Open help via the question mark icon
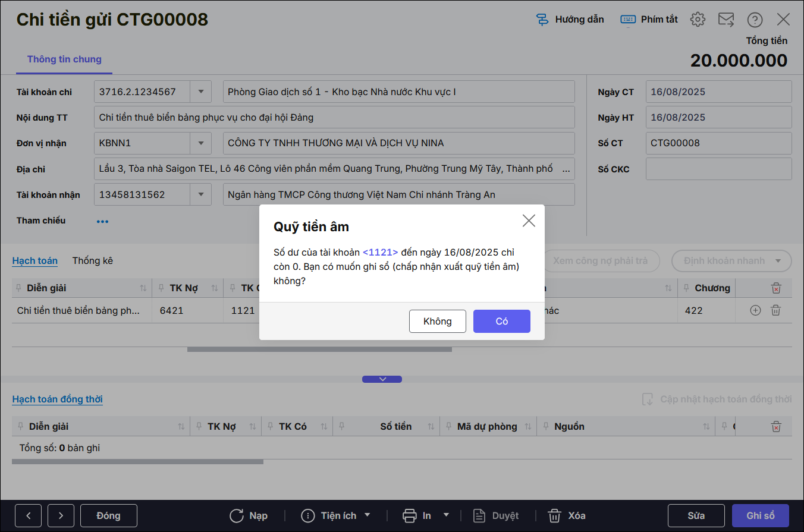Image resolution: width=804 pixels, height=532 pixels. coord(755,20)
